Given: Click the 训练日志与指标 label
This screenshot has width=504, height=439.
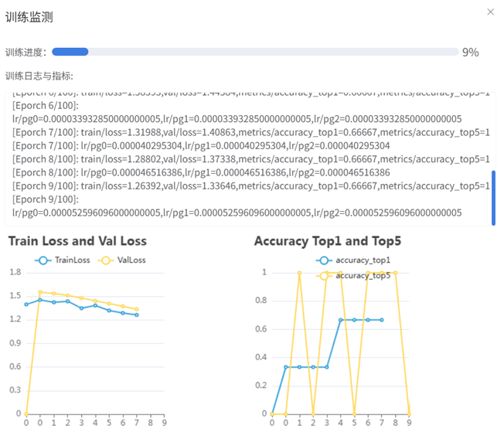Looking at the screenshot, I should click(x=39, y=76).
